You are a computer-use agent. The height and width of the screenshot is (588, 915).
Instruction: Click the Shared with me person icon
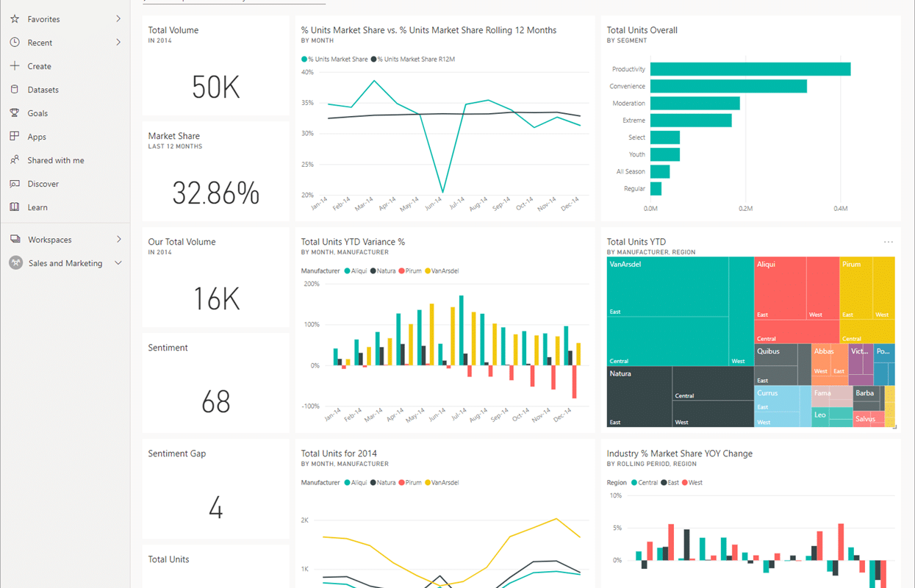point(15,160)
